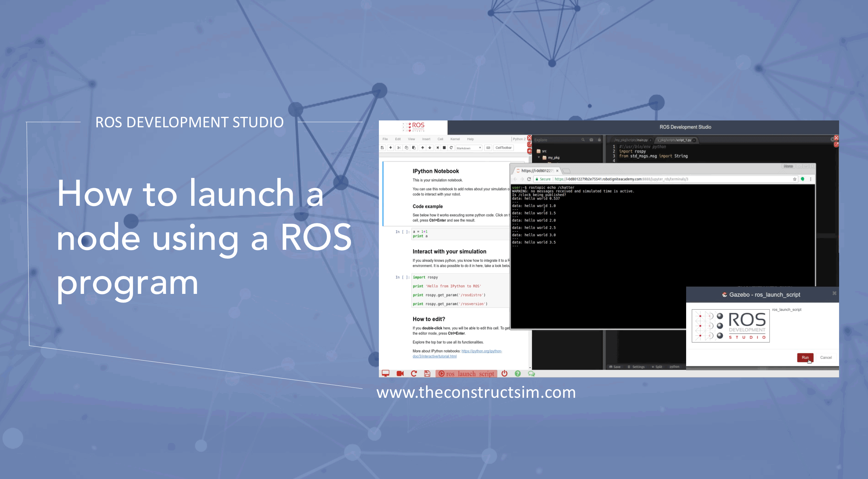
Task: Open the ipython.org tutorial link
Action: click(x=482, y=351)
